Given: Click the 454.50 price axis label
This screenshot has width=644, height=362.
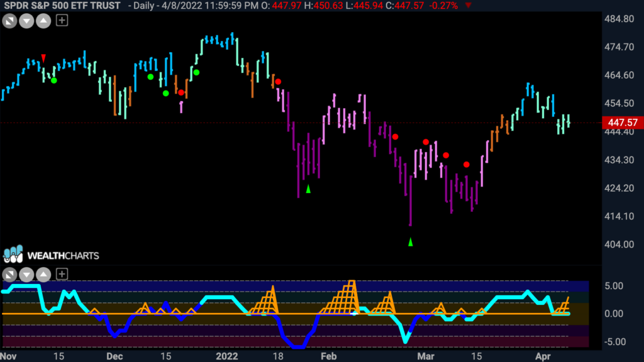Looking at the screenshot, I should point(619,104).
